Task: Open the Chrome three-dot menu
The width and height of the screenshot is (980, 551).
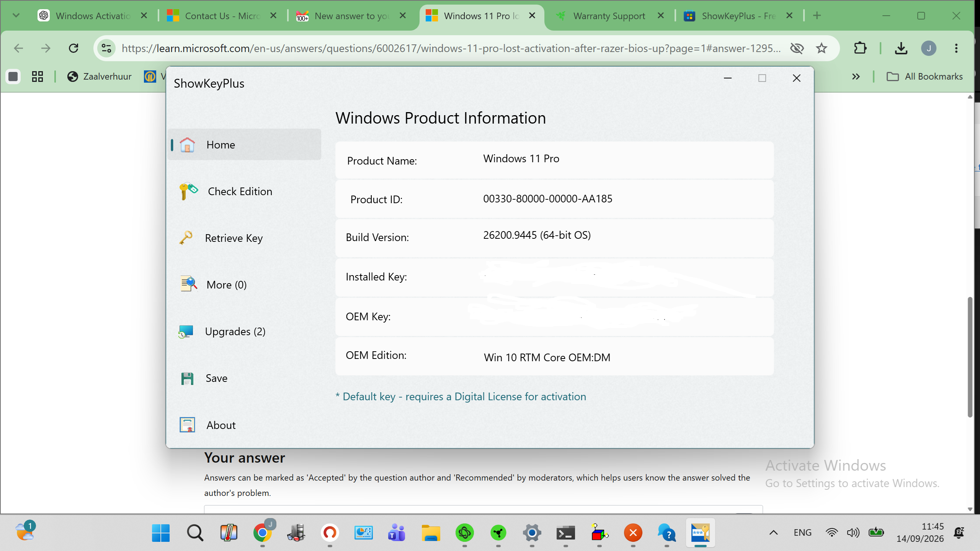Action: click(956, 48)
